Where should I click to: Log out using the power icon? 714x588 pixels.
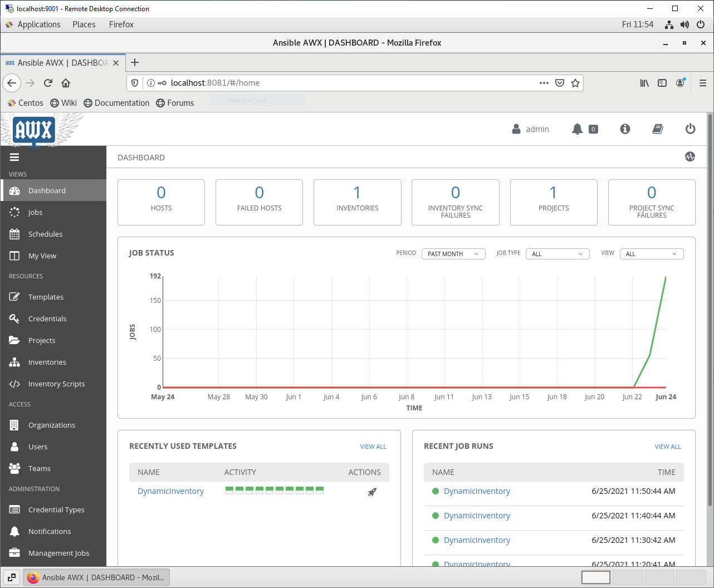690,129
